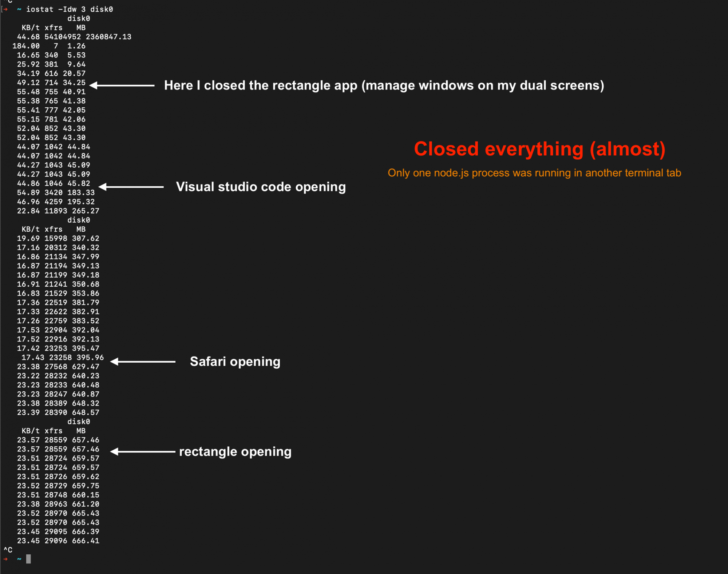Click the red 'Closed everything (almost)' heading

click(x=539, y=149)
